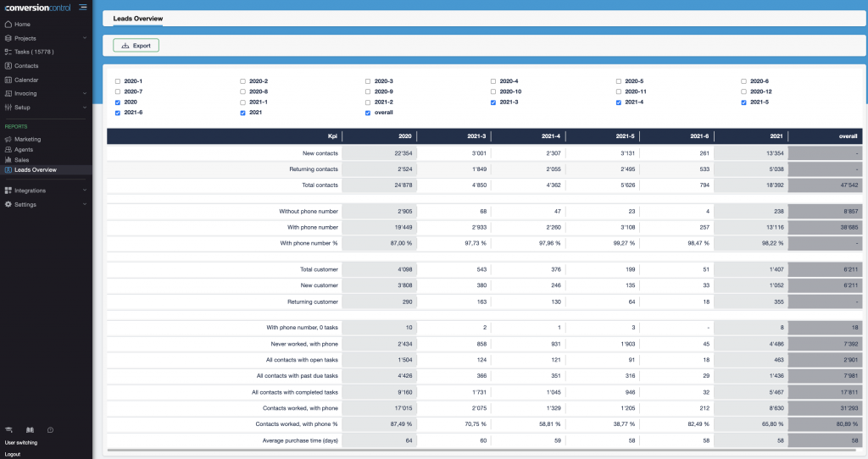Open the Calendar icon in sidebar
Screen dimensions: 868x459
8,80
